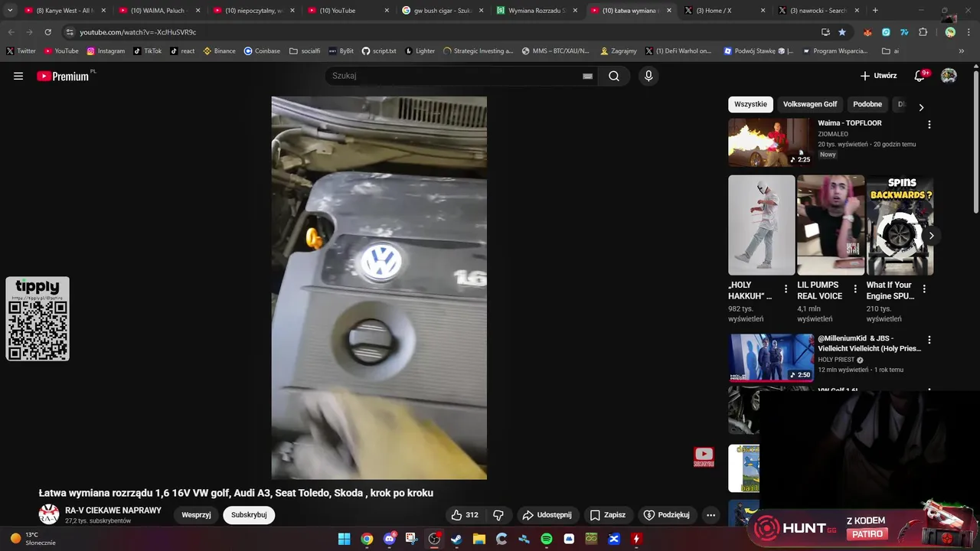
Task: Switch to the Home / X browser tab
Action: coord(724,11)
